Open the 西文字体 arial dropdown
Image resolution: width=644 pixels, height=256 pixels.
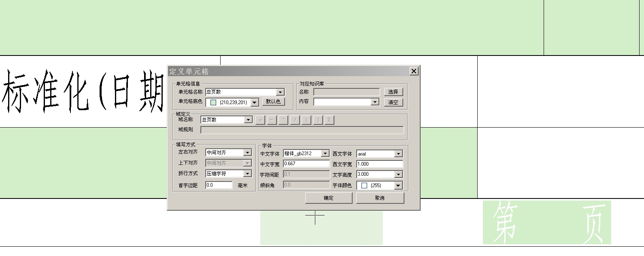pyautogui.click(x=398, y=154)
